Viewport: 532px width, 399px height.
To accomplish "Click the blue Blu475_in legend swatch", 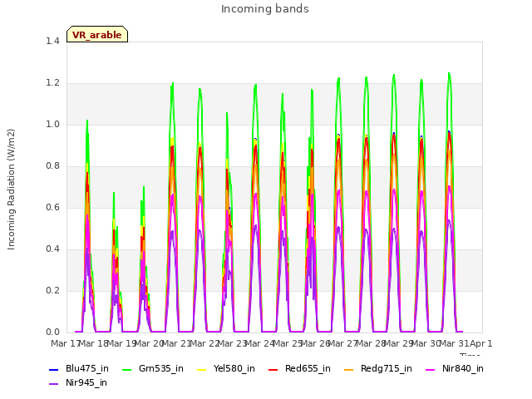I will tap(53, 369).
